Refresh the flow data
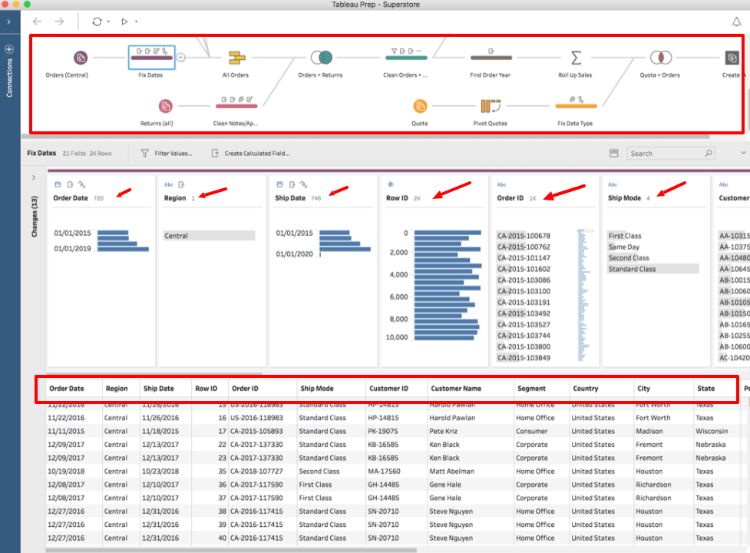The width and height of the screenshot is (750, 553). click(97, 22)
